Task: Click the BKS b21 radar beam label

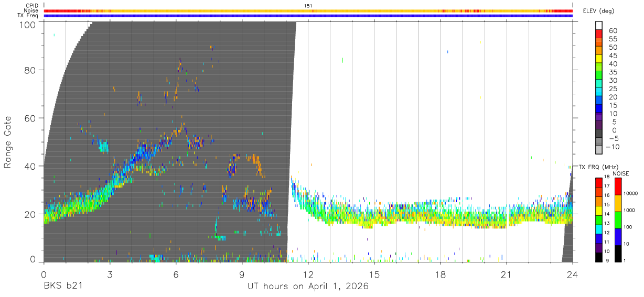Action: [63, 287]
